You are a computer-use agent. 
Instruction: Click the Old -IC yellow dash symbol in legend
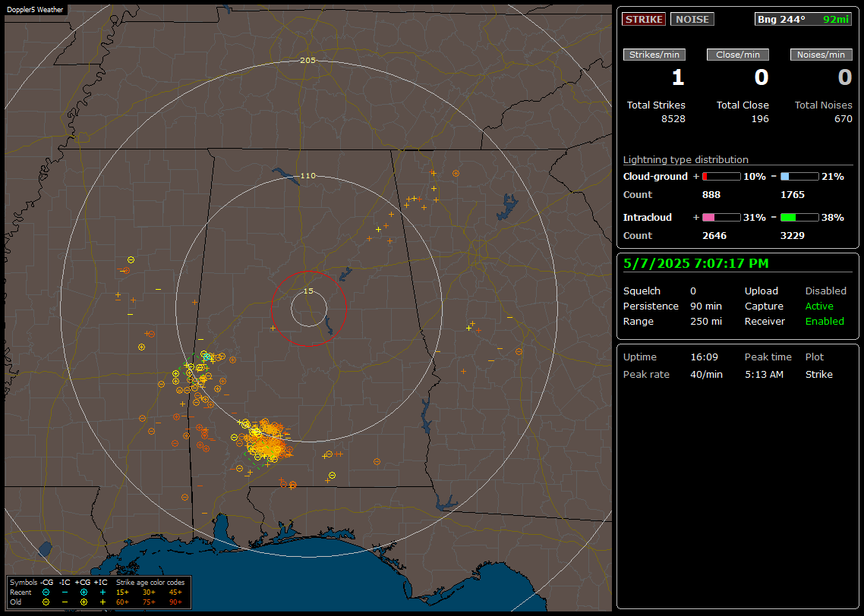pos(65,602)
